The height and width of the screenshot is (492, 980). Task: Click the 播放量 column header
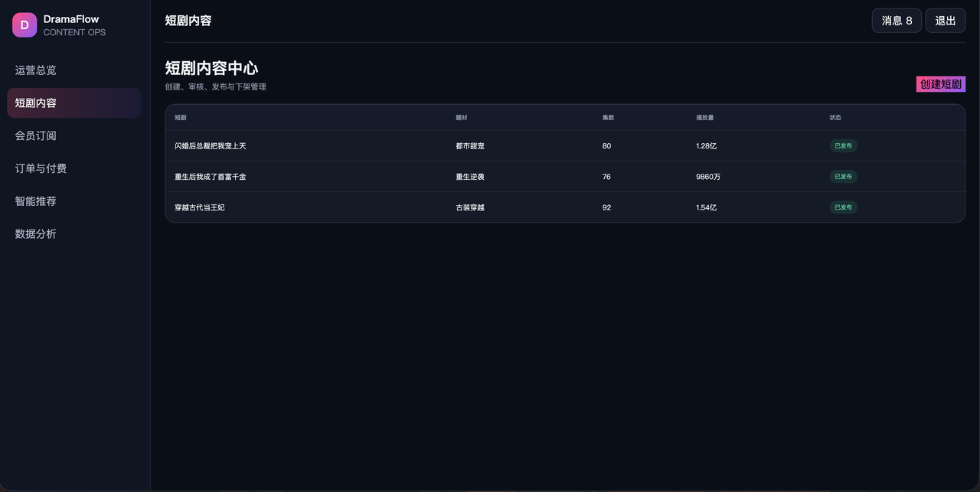[x=705, y=118]
